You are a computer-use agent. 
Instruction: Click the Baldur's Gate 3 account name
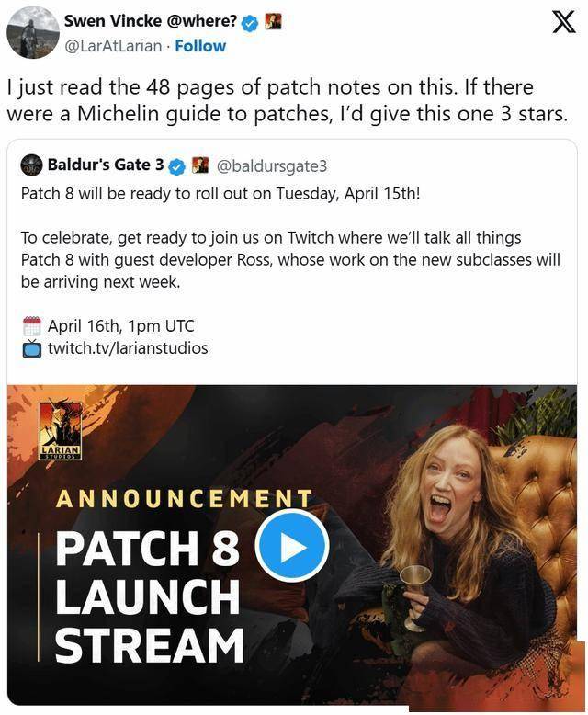[106, 165]
